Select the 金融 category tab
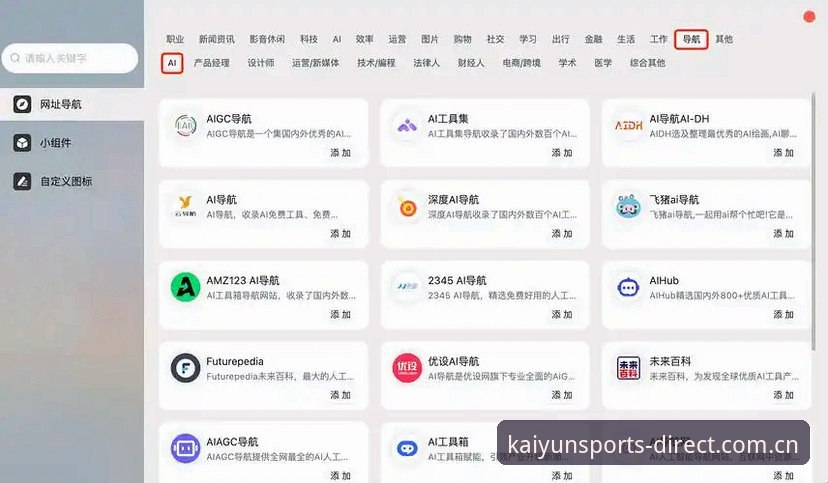This screenshot has height=483, width=828. tap(594, 39)
